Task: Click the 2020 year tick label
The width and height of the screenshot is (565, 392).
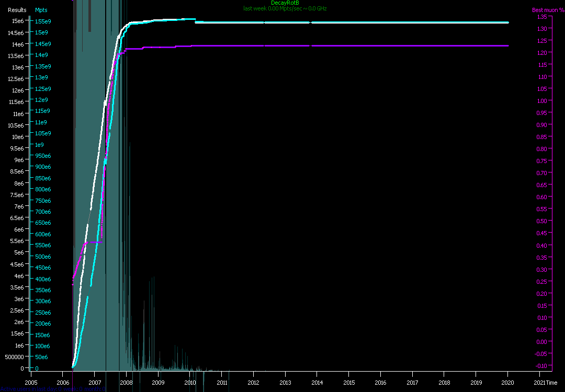Action: coord(507,383)
